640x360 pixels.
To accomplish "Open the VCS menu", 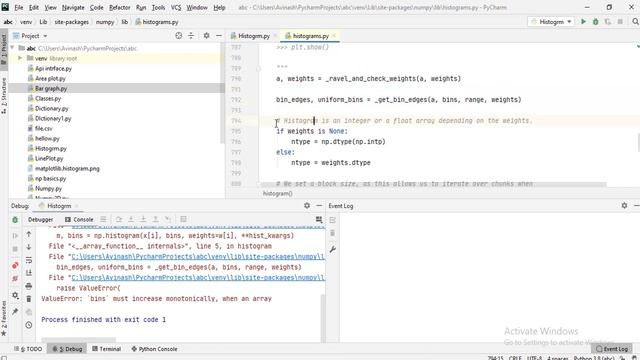I will click(x=176, y=7).
